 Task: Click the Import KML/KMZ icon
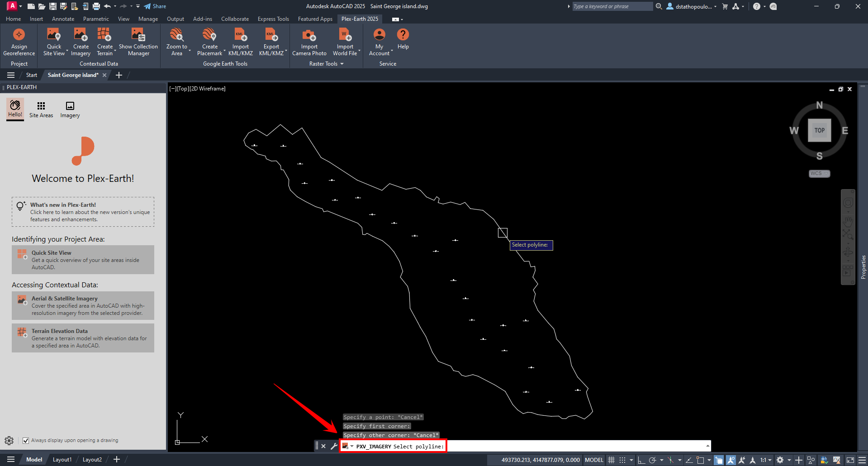(241, 35)
